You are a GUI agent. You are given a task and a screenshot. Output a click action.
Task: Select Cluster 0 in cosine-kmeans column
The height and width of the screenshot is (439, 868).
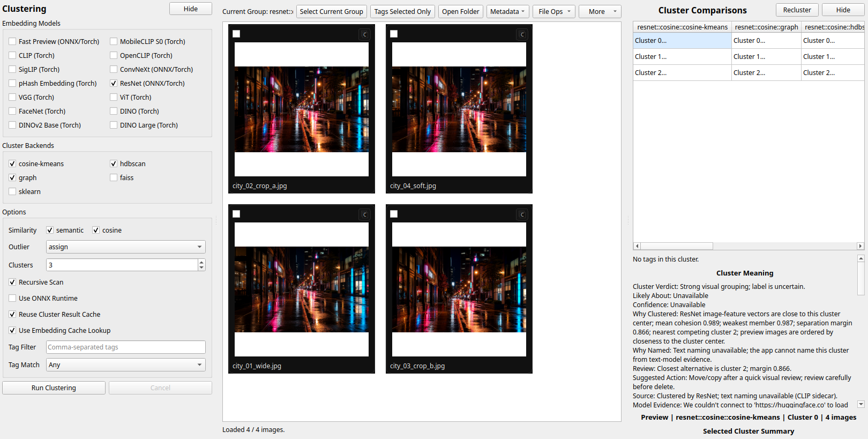click(x=683, y=40)
